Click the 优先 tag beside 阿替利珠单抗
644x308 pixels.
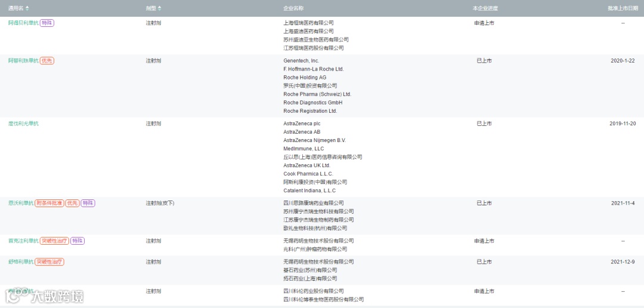click(47, 60)
